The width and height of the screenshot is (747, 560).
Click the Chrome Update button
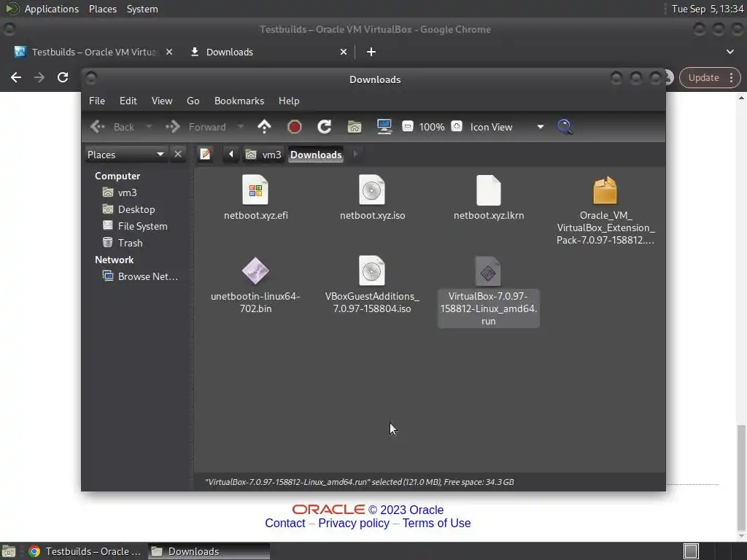coord(703,77)
